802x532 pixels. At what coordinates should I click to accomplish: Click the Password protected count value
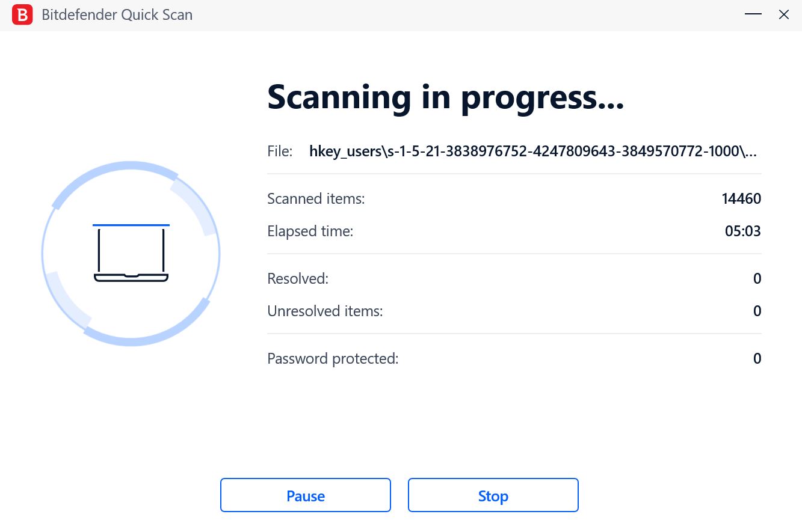click(757, 359)
